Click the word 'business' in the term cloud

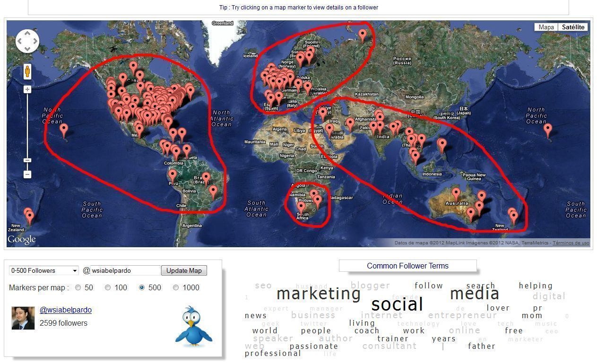pyautogui.click(x=313, y=315)
